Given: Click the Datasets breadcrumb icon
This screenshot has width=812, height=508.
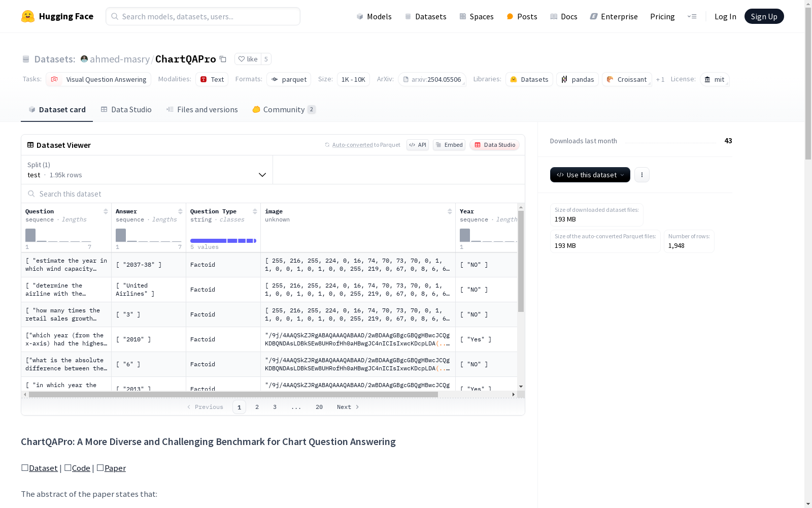Looking at the screenshot, I should point(26,59).
